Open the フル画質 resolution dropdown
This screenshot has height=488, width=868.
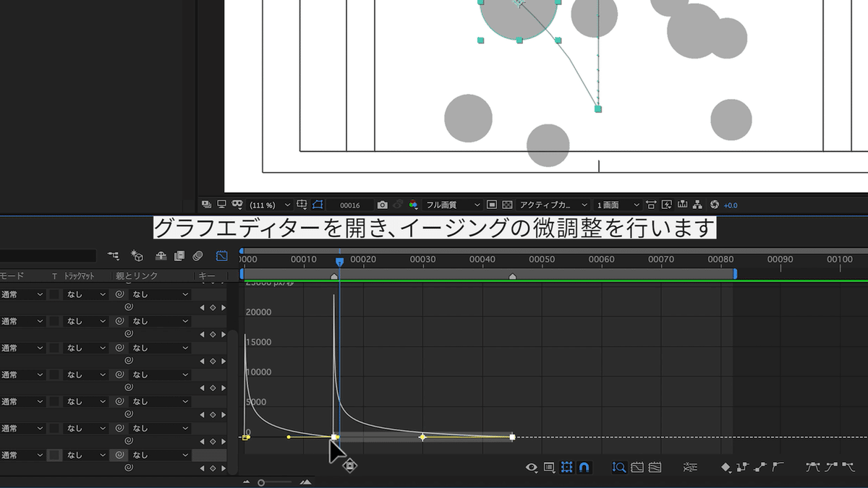[x=453, y=205]
